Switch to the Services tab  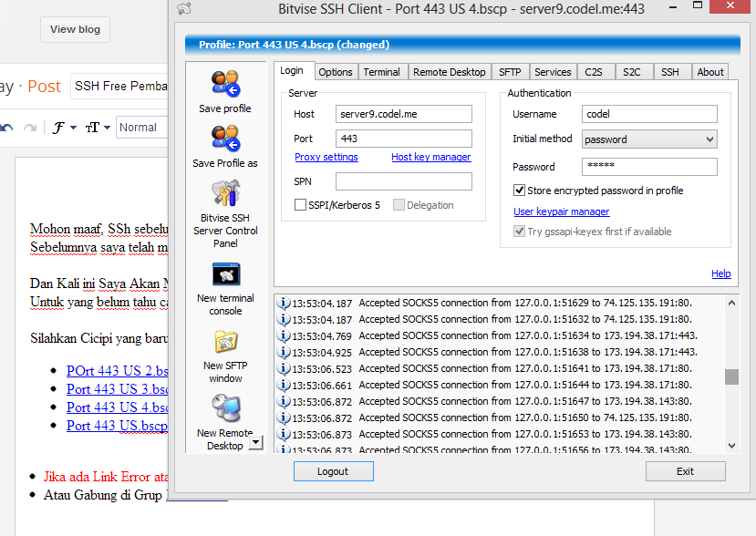coord(553,72)
